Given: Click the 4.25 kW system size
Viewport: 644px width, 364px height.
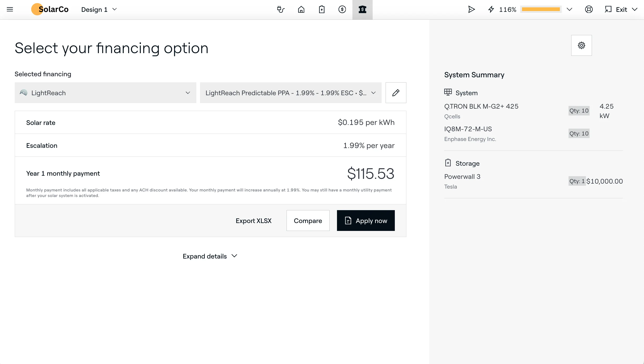Looking at the screenshot, I should pyautogui.click(x=606, y=111).
